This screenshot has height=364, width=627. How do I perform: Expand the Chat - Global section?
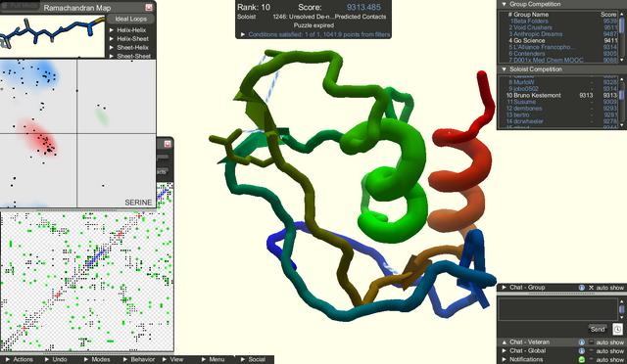(x=504, y=351)
